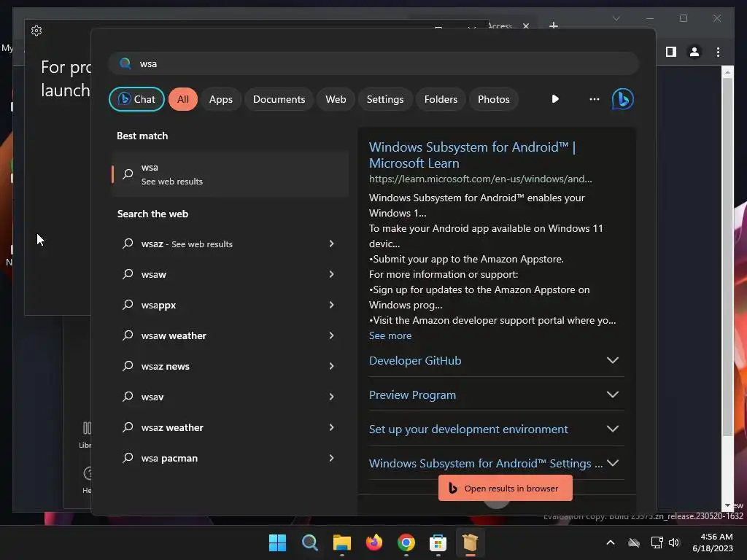The width and height of the screenshot is (747, 560).
Task: Click the See more link
Action: click(x=390, y=335)
